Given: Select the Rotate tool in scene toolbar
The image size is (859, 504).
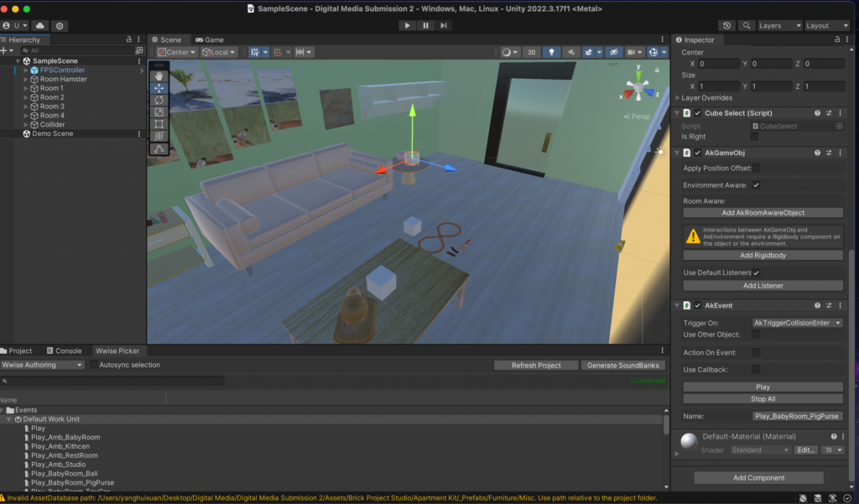Looking at the screenshot, I should 159,100.
